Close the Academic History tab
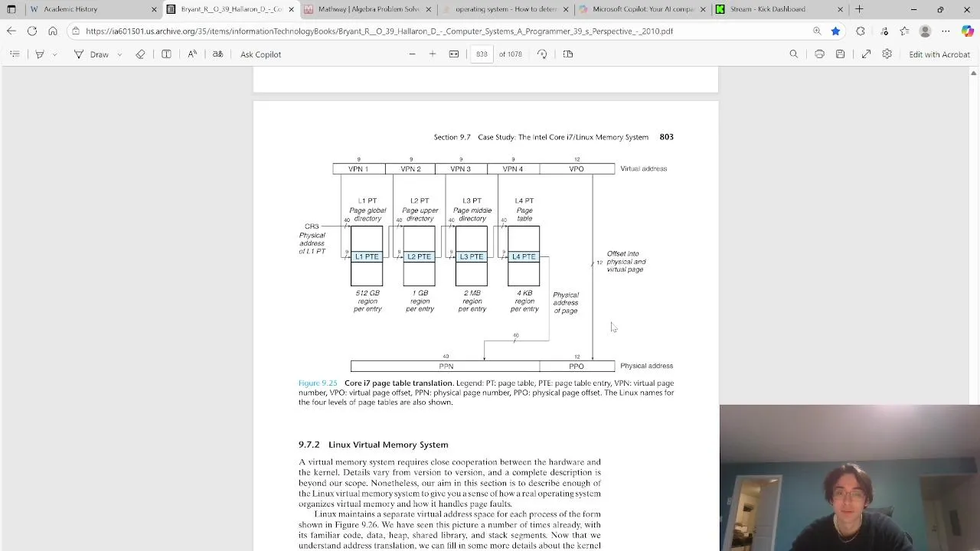Image resolution: width=980 pixels, height=551 pixels. [x=154, y=9]
